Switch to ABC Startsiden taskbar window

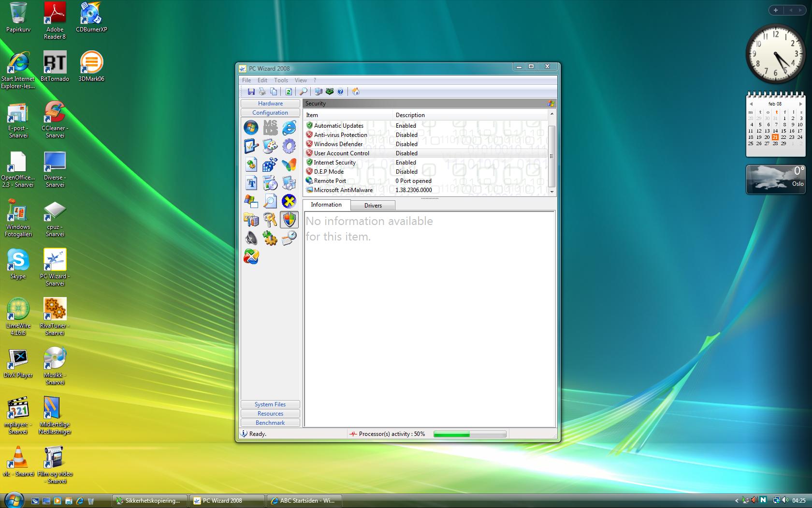tap(304, 501)
